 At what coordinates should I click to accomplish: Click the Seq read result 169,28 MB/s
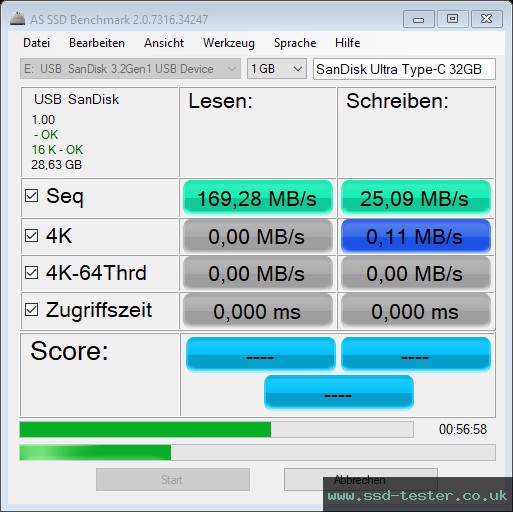click(x=258, y=198)
